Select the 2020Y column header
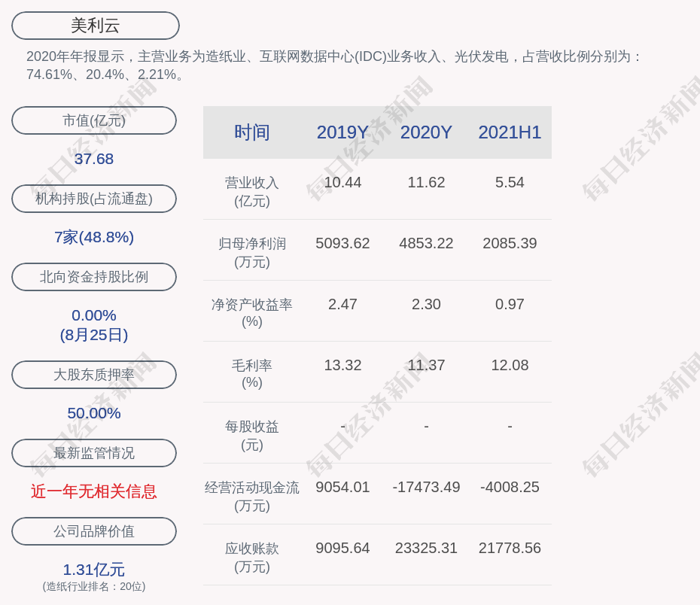 click(x=426, y=132)
